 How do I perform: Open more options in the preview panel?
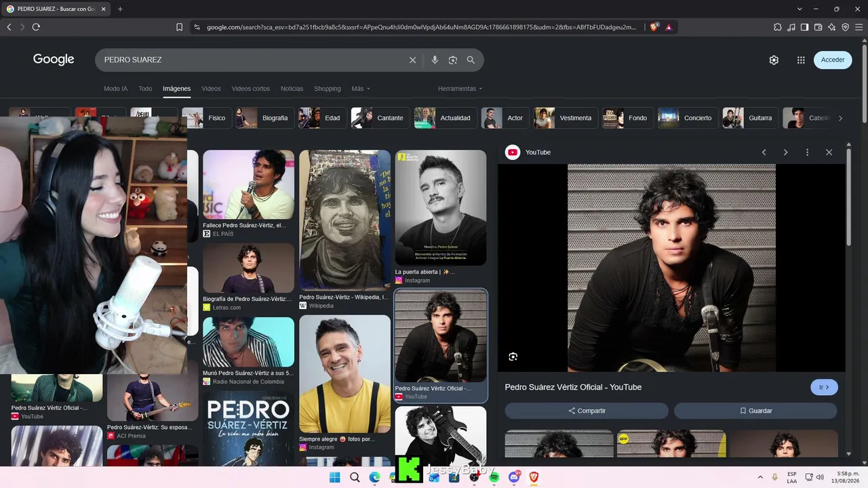coord(807,152)
